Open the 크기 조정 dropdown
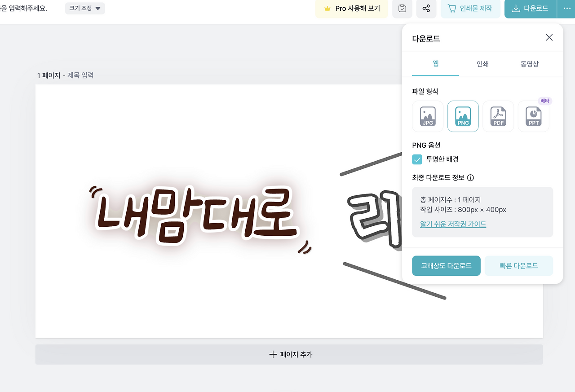The width and height of the screenshot is (575, 392). 85,8
